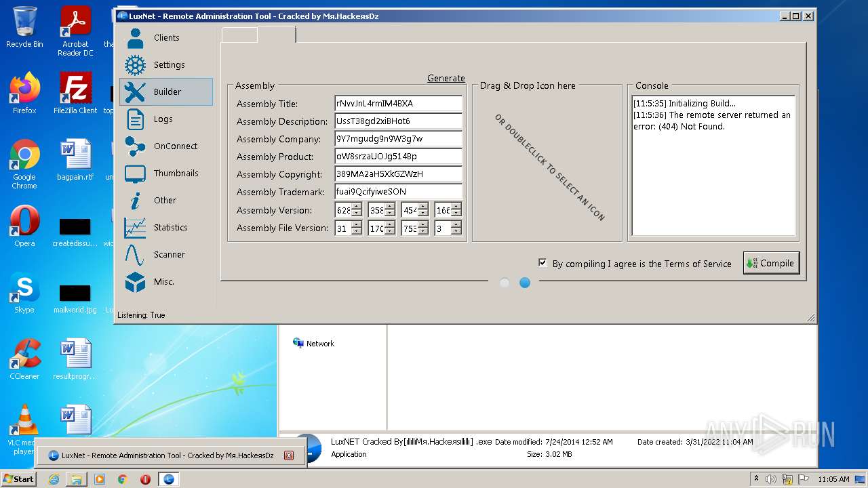Open the Thumbnails monitor section
Image resolution: width=868 pixels, height=488 pixels.
166,174
